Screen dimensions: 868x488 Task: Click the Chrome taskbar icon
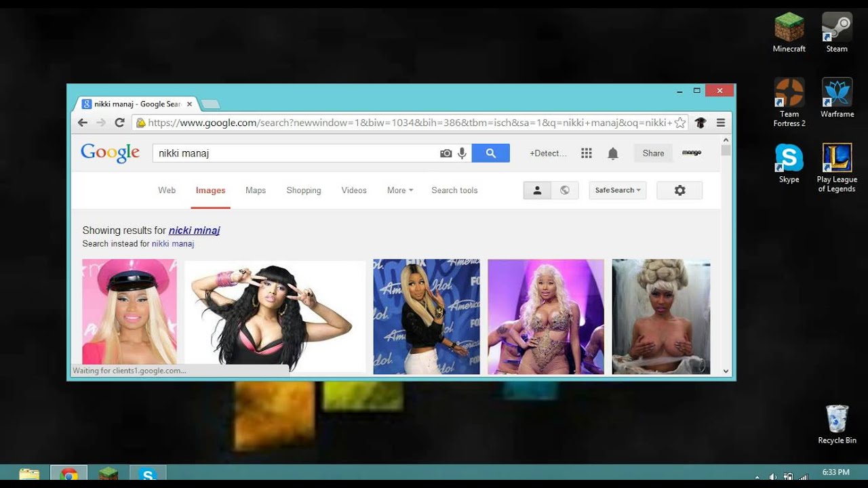click(68, 474)
